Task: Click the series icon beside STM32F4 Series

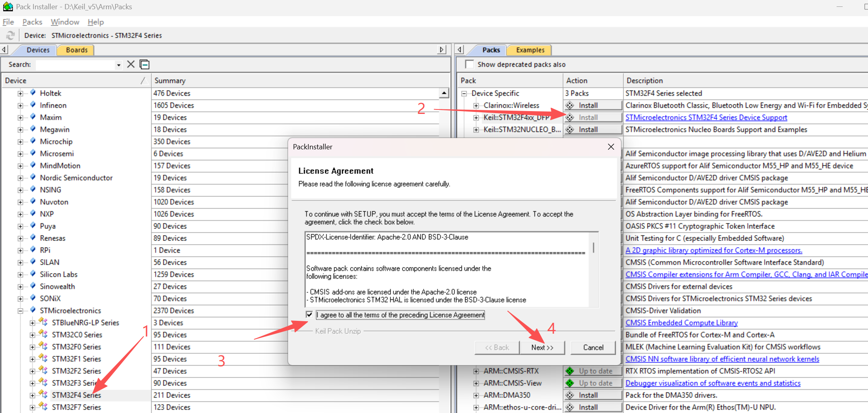Action: 43,394
